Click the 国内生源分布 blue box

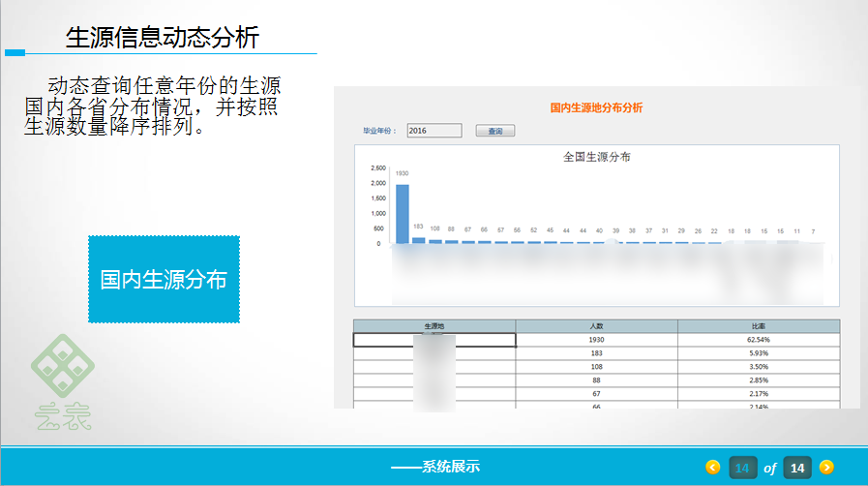(x=164, y=280)
